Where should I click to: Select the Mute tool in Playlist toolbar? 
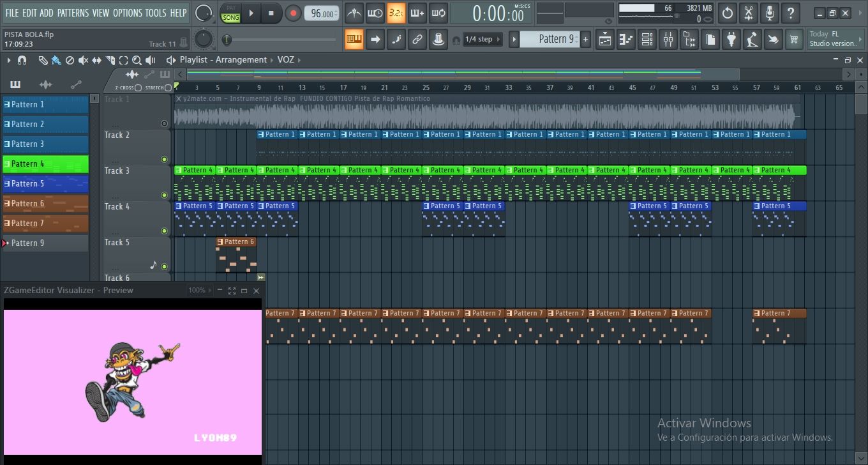[84, 60]
